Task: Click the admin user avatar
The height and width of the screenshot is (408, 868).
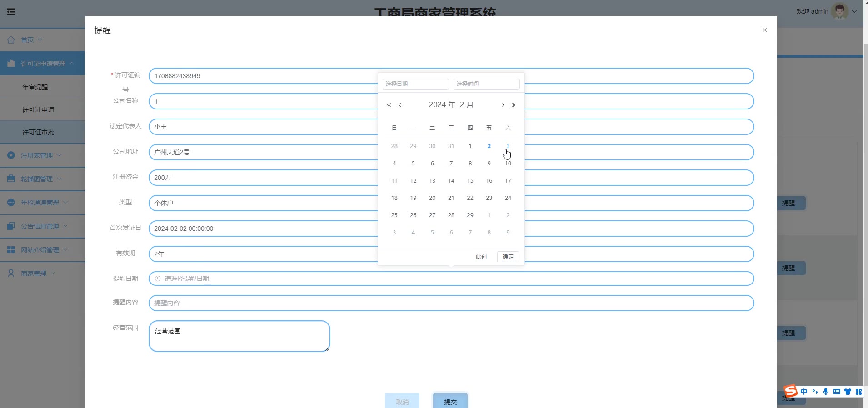Action: point(839,11)
